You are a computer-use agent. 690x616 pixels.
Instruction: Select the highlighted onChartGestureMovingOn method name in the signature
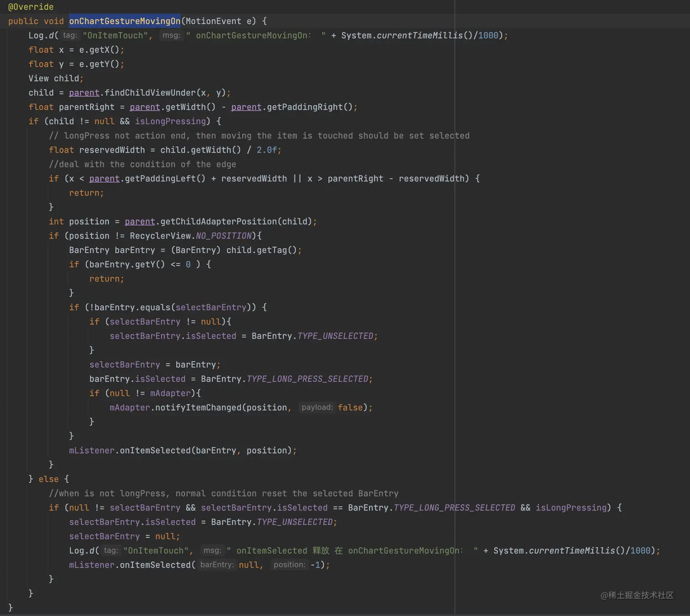125,21
